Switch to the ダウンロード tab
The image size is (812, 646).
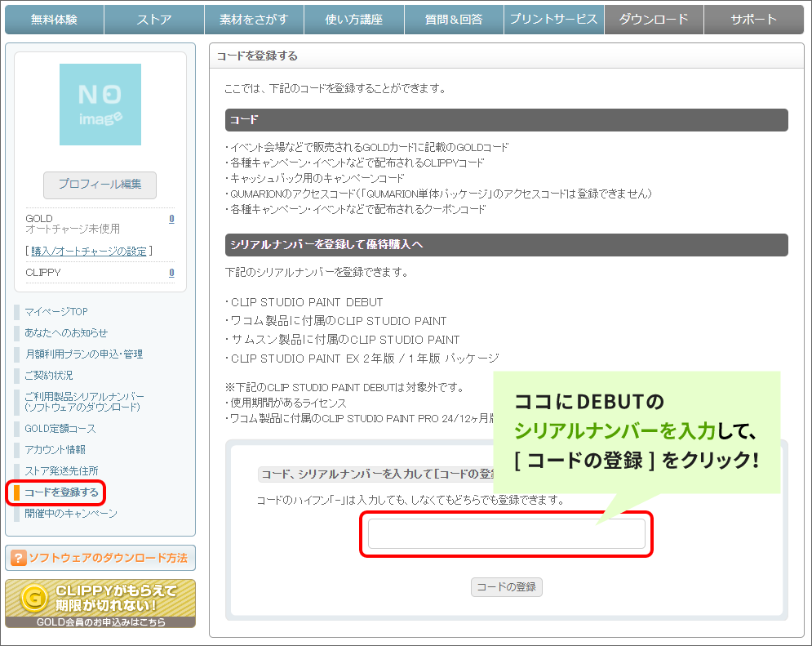[654, 20]
